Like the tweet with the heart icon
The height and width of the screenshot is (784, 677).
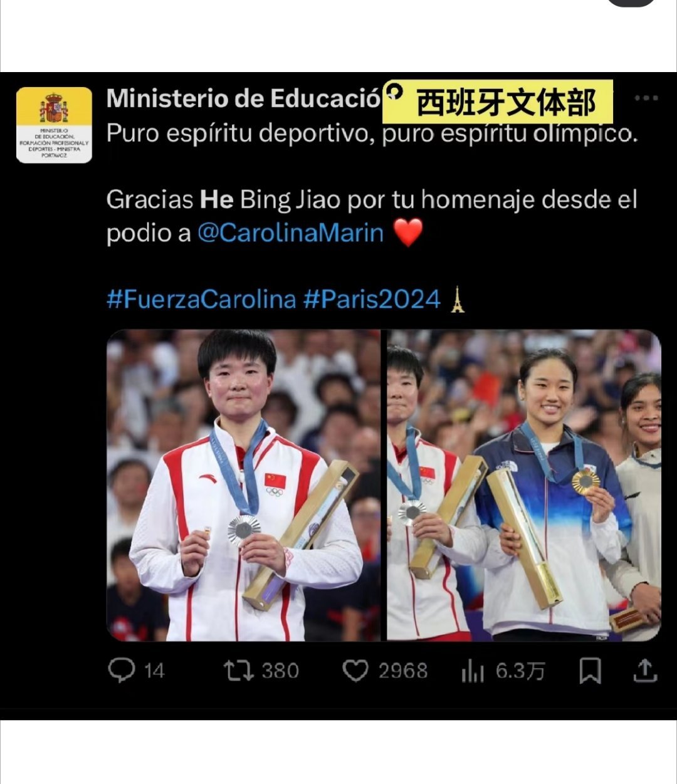tap(355, 671)
